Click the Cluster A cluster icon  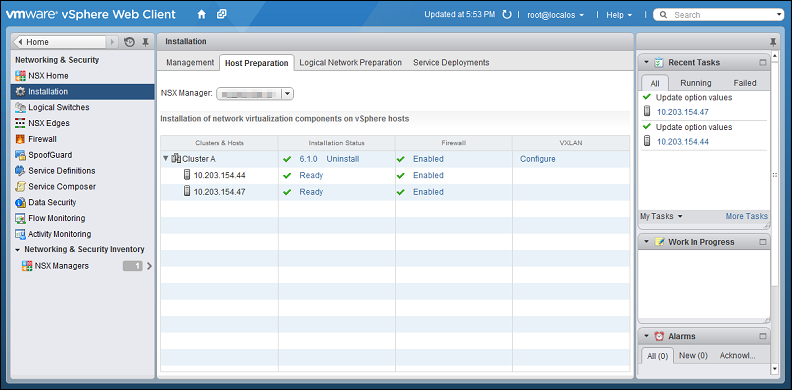coord(176,159)
